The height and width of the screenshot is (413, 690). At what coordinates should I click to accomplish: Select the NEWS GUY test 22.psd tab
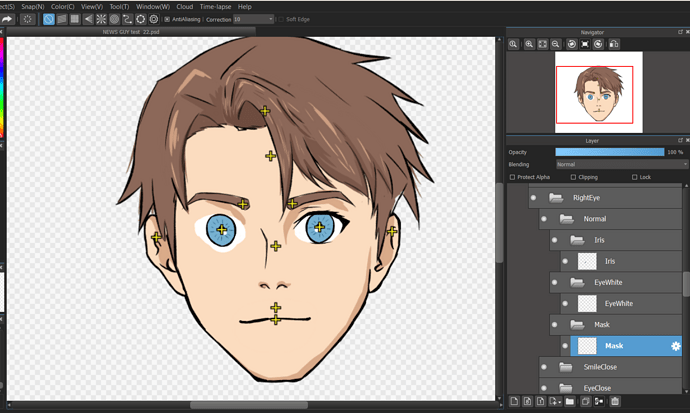131,32
